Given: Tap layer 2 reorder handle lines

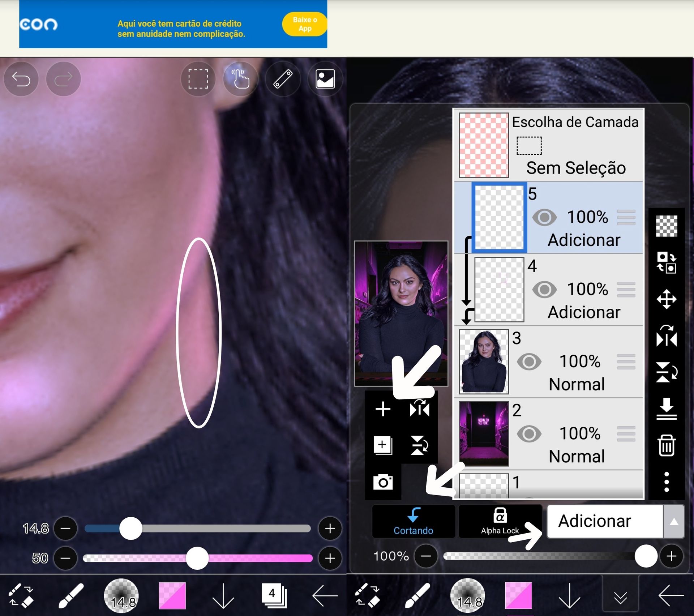Looking at the screenshot, I should coord(626,434).
